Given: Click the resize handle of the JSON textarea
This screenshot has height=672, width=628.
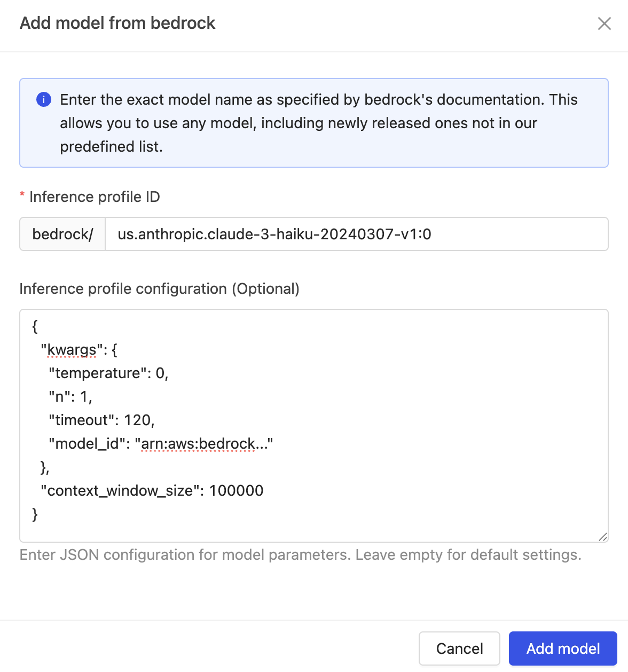Looking at the screenshot, I should pyautogui.click(x=603, y=537).
